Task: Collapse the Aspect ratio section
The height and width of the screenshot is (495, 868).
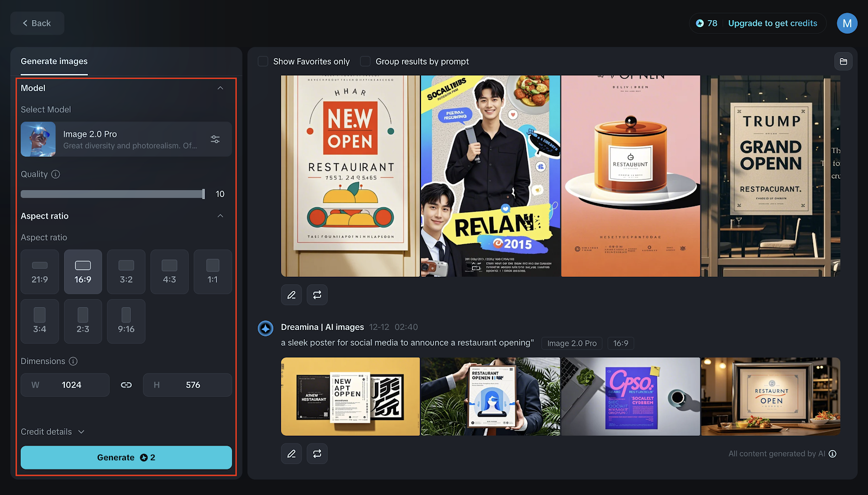Action: pyautogui.click(x=220, y=216)
